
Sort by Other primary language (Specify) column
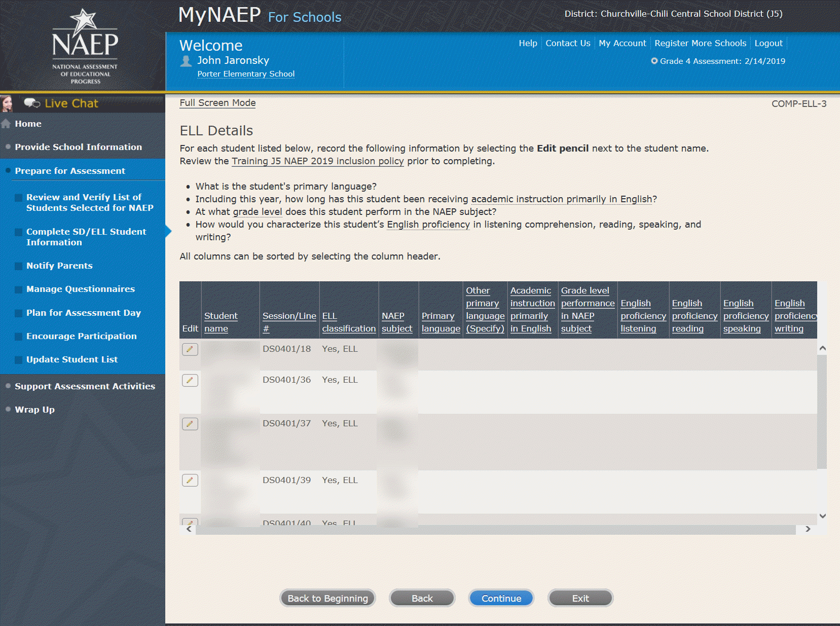coord(486,310)
